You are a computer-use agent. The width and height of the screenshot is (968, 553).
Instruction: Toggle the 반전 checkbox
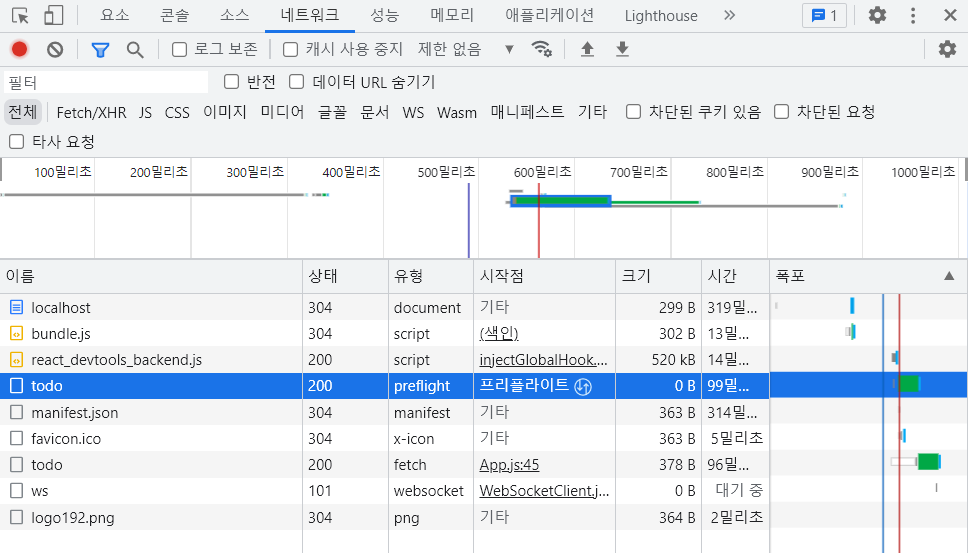tap(232, 81)
